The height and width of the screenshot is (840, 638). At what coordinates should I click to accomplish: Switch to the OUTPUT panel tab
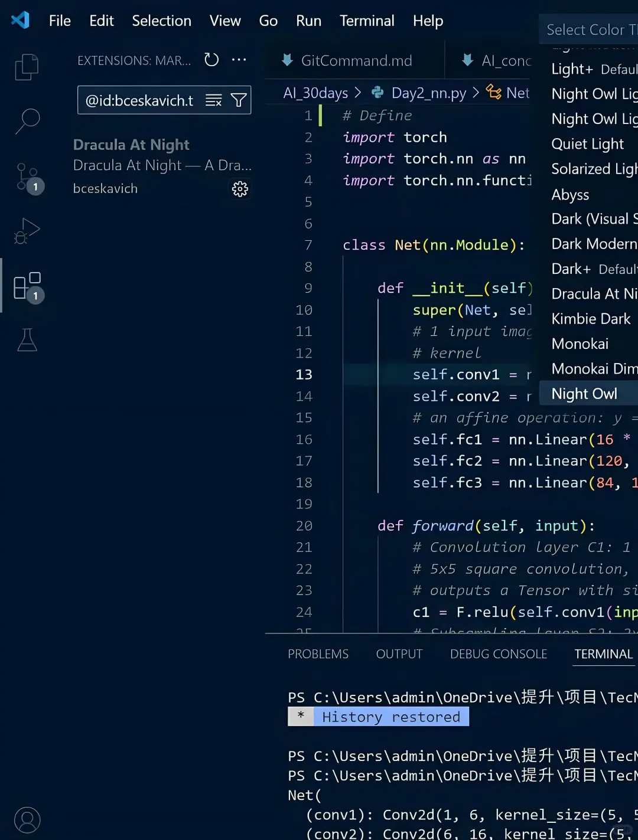click(x=399, y=654)
